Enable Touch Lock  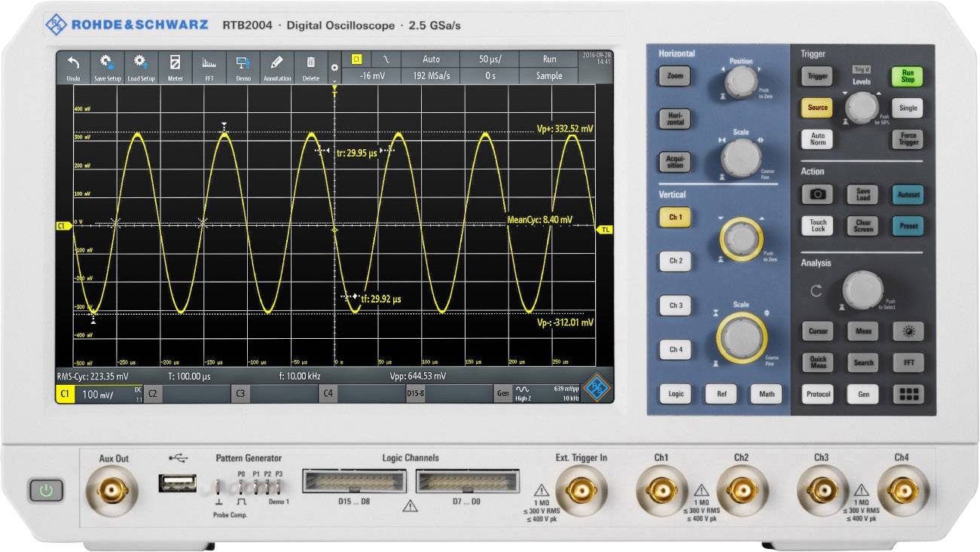[x=817, y=225]
